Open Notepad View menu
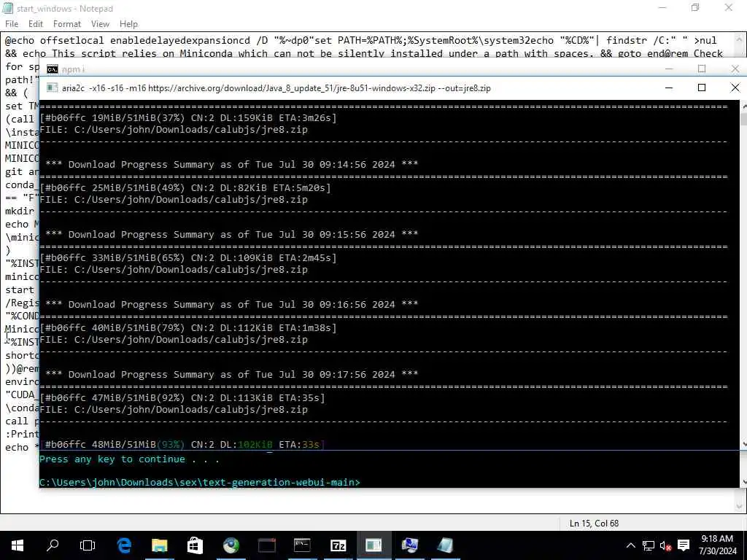747x560 pixels. click(100, 24)
